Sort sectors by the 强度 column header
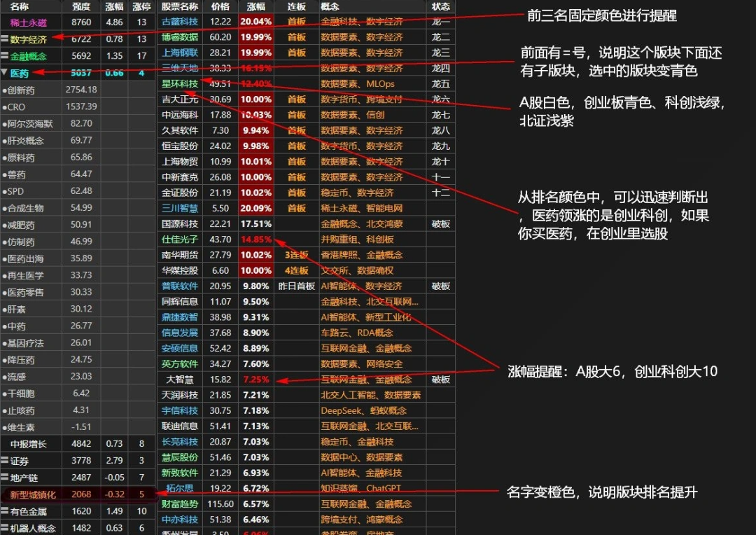 [81, 7]
